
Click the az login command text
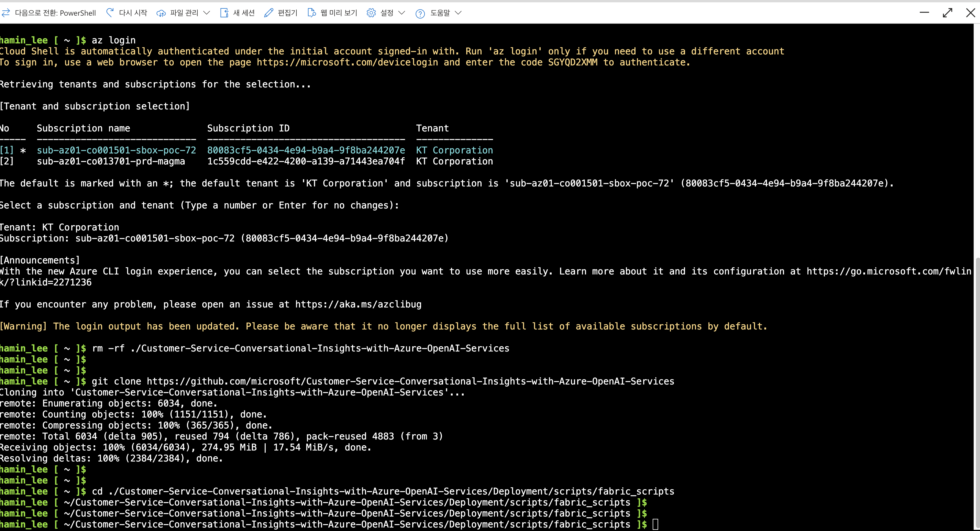[113, 40]
